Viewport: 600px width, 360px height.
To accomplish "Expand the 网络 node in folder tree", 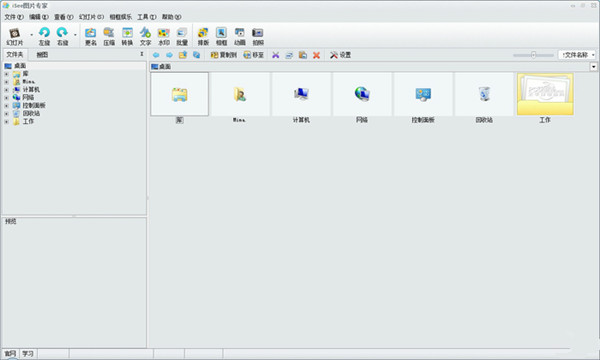I will point(6,98).
